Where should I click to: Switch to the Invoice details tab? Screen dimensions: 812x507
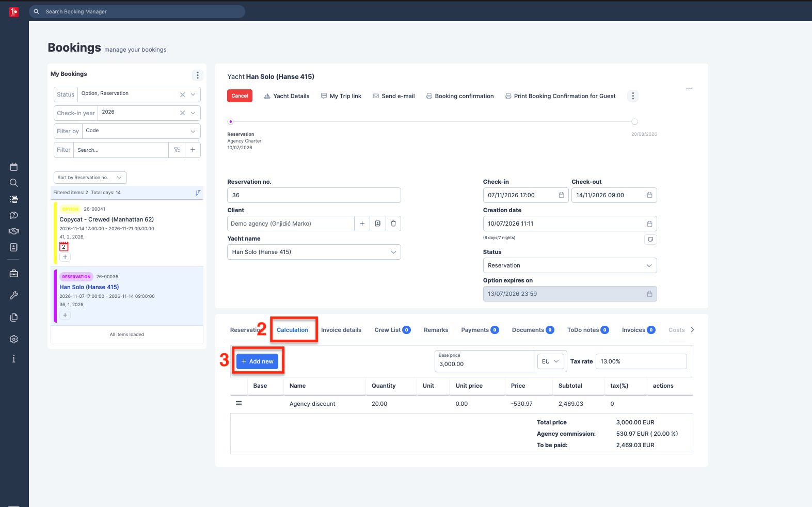(x=341, y=330)
